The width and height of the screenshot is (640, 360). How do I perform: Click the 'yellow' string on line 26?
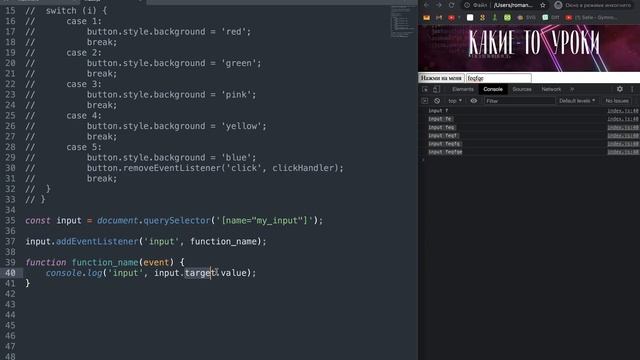point(241,126)
